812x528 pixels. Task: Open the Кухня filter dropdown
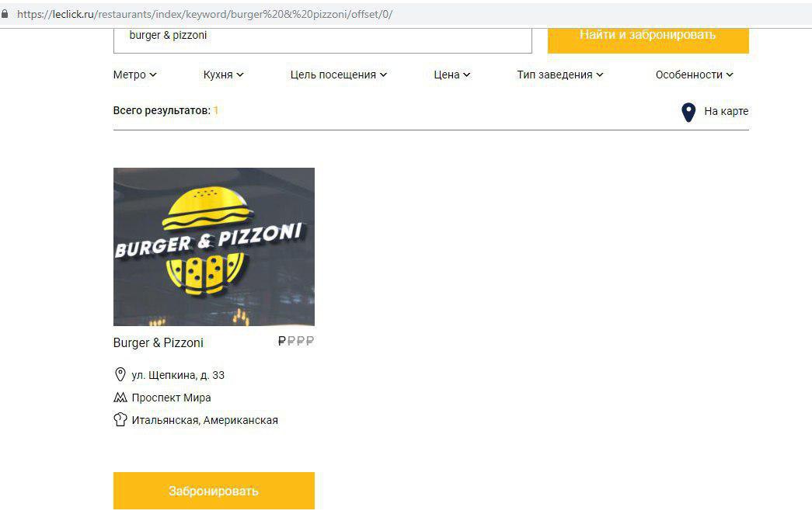tap(223, 75)
